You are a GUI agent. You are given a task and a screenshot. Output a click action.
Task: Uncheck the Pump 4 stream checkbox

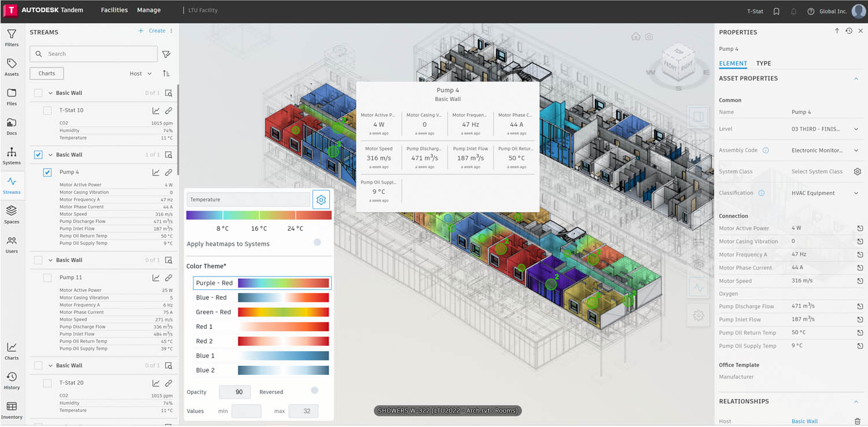(x=47, y=172)
